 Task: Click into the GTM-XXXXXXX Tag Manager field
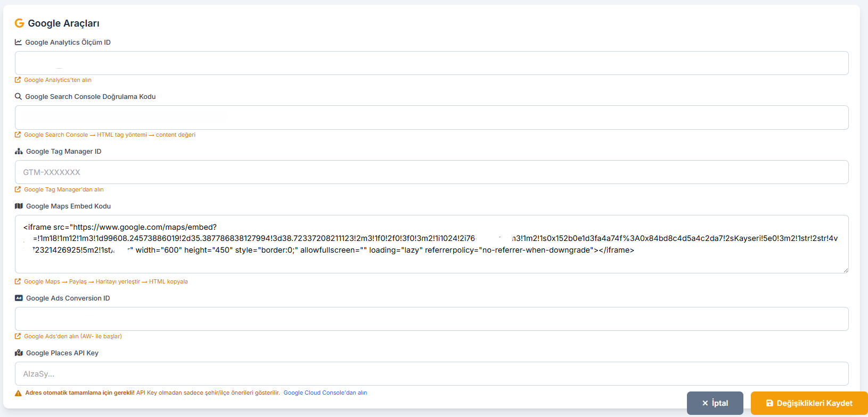[x=431, y=172]
